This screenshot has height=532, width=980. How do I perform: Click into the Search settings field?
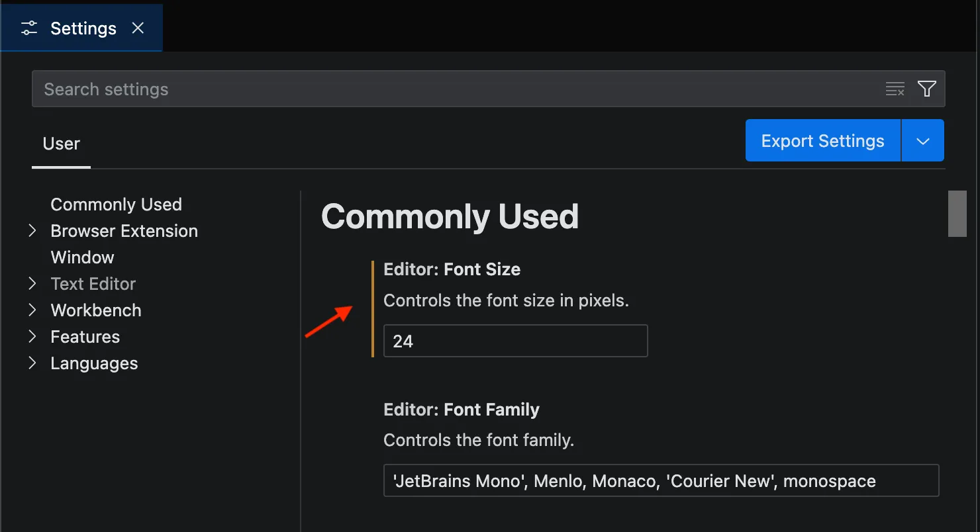click(x=457, y=89)
